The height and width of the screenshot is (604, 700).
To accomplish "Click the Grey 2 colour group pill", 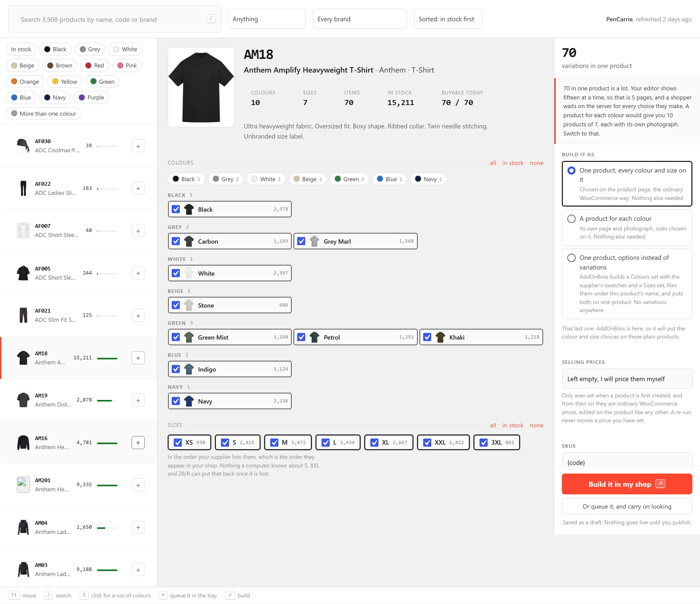I will (x=226, y=179).
